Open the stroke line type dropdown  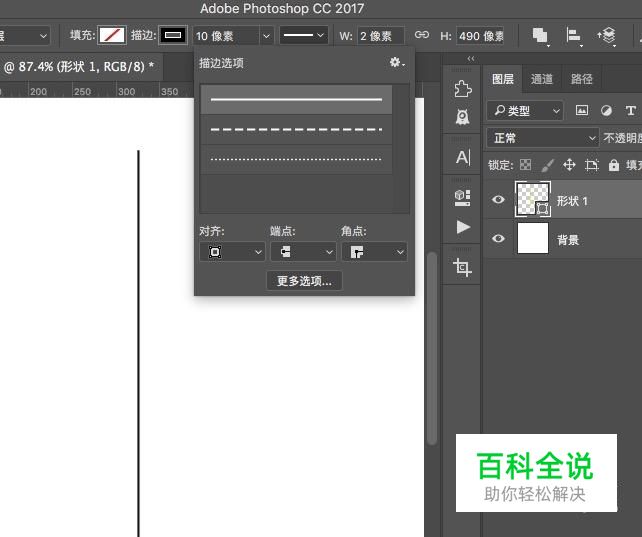tap(304, 36)
